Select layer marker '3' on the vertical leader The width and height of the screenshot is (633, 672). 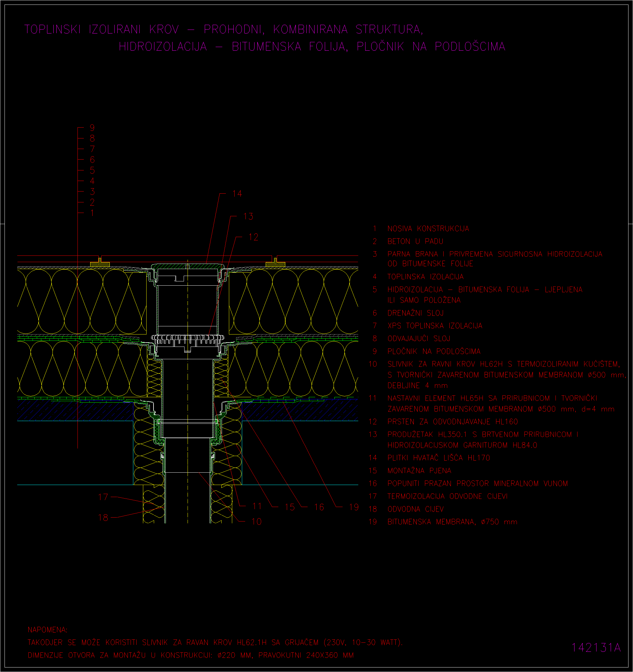coord(92,192)
